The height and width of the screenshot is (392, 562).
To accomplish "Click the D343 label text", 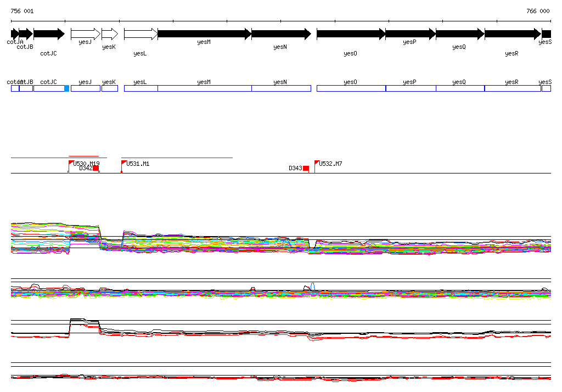I will [x=295, y=168].
